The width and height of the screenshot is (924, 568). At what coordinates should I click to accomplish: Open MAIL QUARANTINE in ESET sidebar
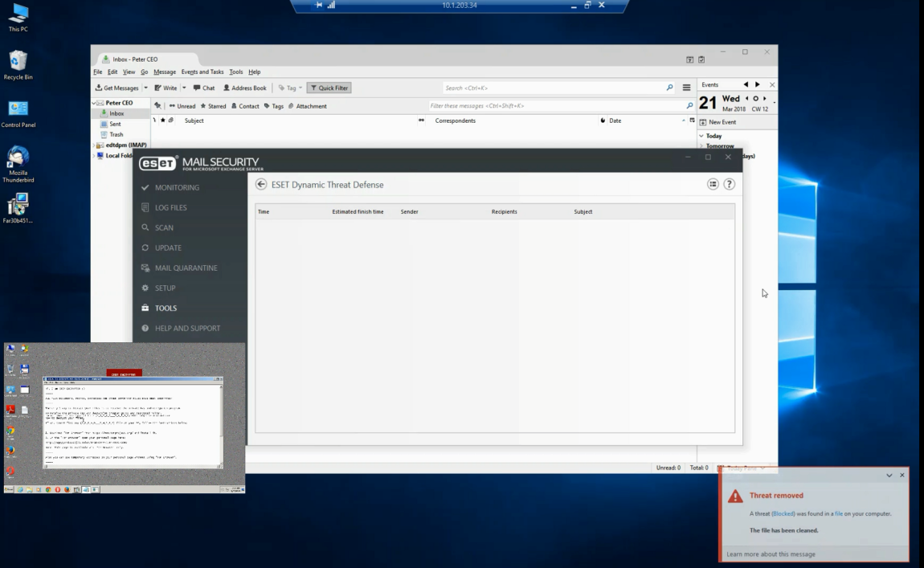(x=186, y=268)
